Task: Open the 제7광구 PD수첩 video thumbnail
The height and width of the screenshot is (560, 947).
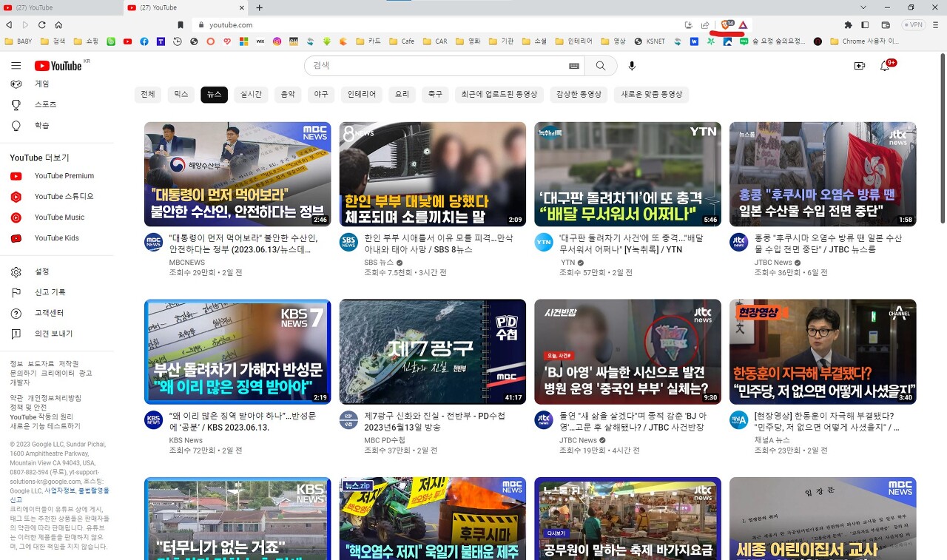Action: coord(433,352)
